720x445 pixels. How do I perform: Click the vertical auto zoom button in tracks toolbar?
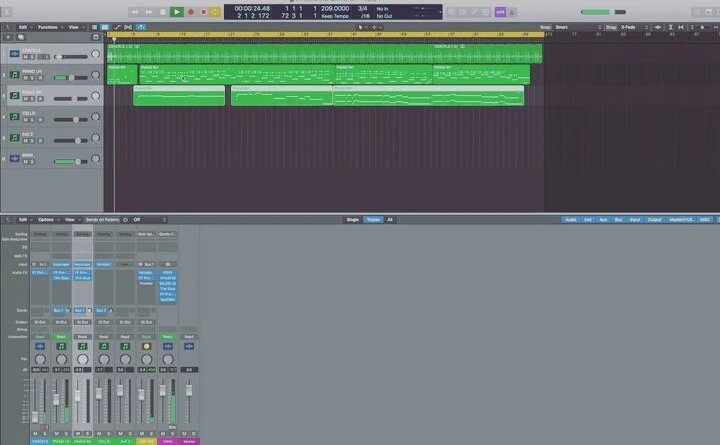[x=670, y=27]
